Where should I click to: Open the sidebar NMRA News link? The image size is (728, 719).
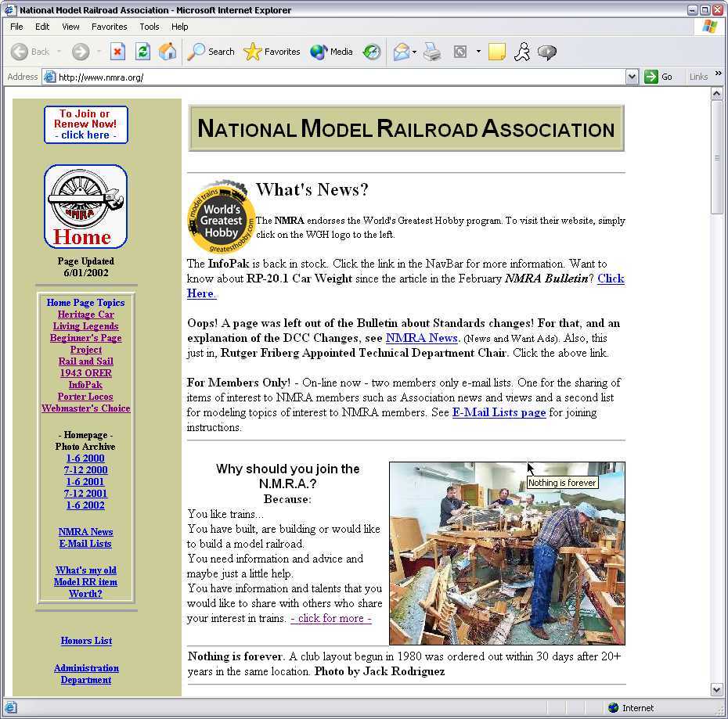[86, 532]
